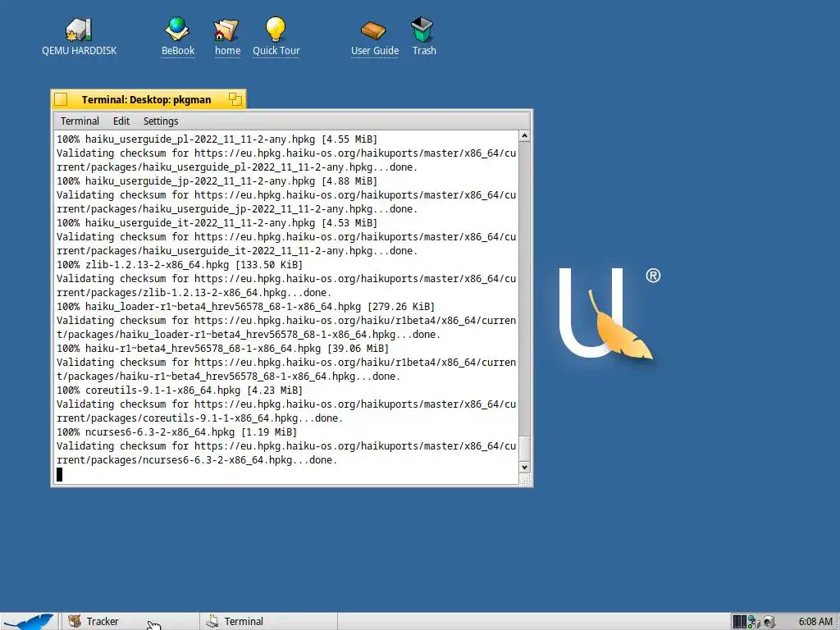Click the scrollbar down arrow in Terminal
Screen dimensions: 840x630
tap(524, 467)
